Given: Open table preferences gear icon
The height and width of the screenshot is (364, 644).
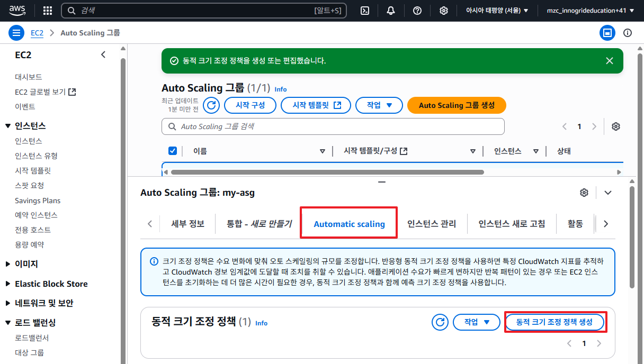Looking at the screenshot, I should [x=615, y=126].
